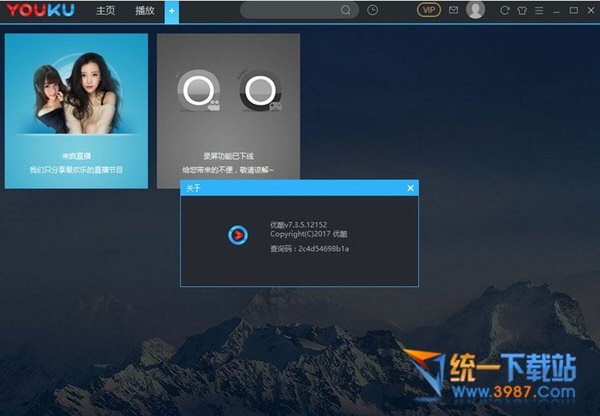
Task: Expand the main hamburger menu
Action: (539, 10)
